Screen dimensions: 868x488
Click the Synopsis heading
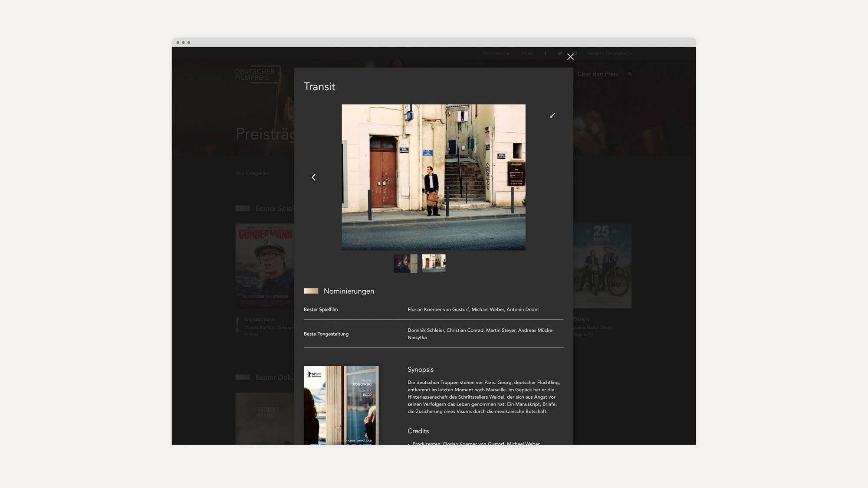tap(421, 370)
